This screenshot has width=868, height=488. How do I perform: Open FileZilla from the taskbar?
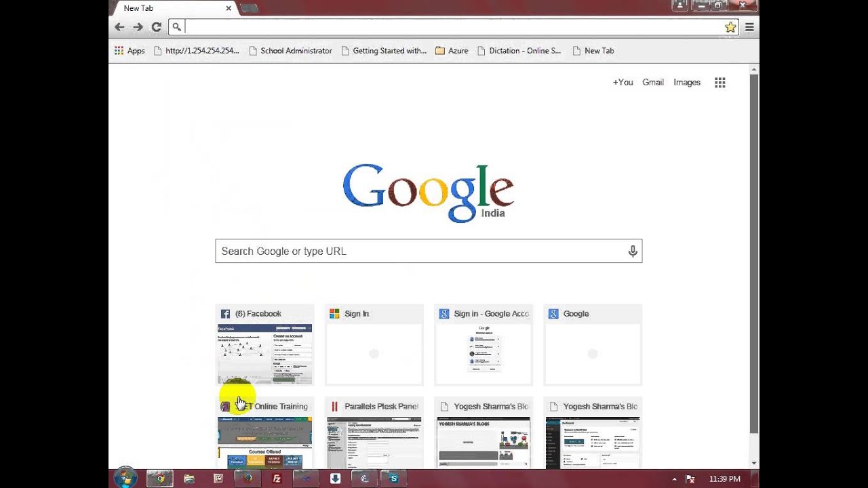[x=277, y=479]
